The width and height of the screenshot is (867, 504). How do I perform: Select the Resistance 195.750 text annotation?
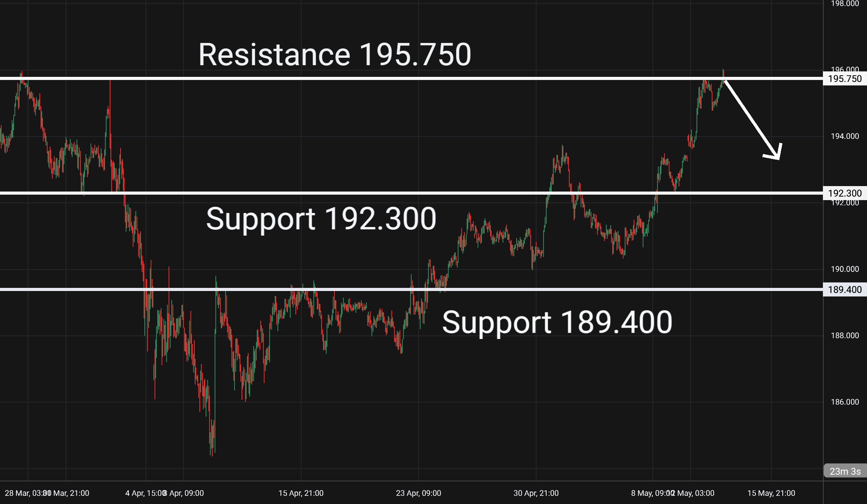(335, 54)
